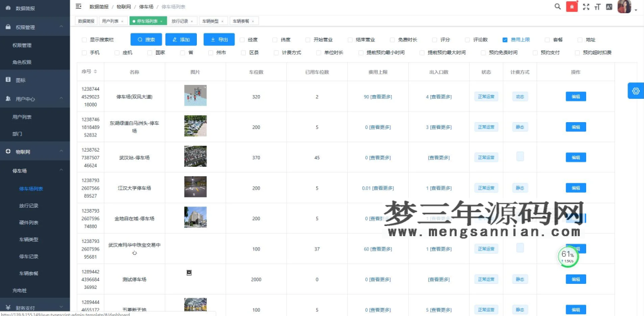Edit the 测试停车场 row

pos(576,279)
